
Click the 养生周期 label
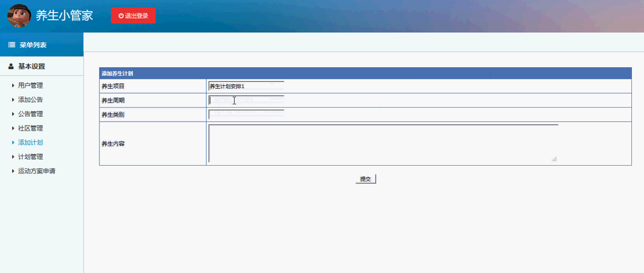(x=113, y=100)
